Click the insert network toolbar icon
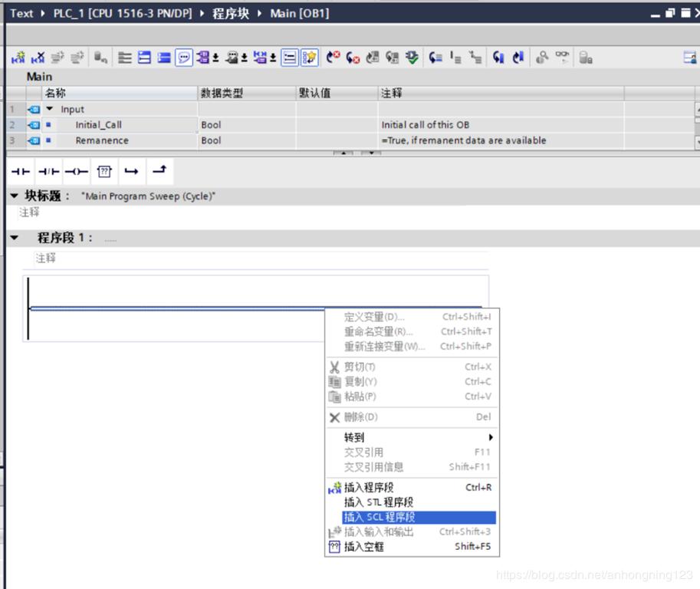 20,56
